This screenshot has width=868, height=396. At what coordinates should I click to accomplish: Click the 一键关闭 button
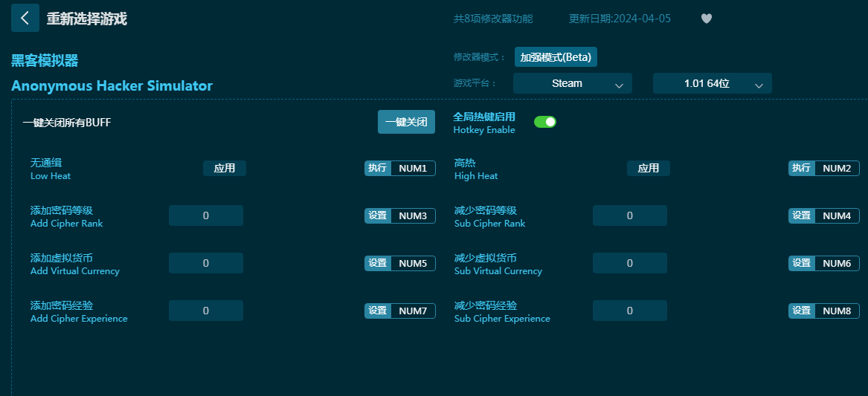click(x=406, y=123)
